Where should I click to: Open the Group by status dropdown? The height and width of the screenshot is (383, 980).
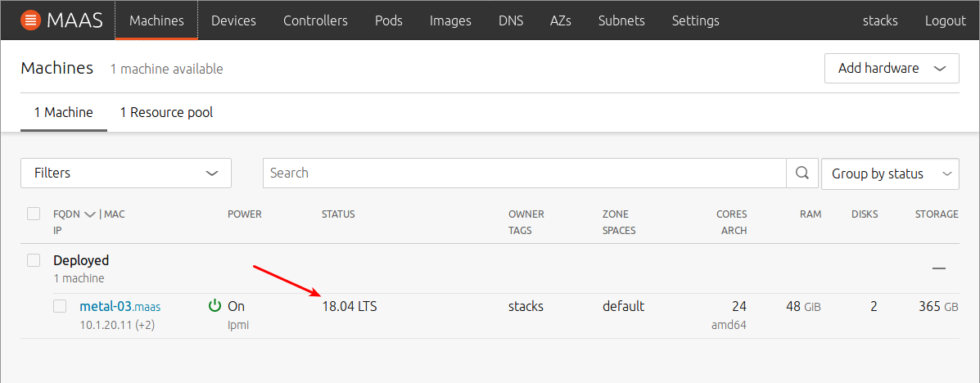(x=890, y=173)
